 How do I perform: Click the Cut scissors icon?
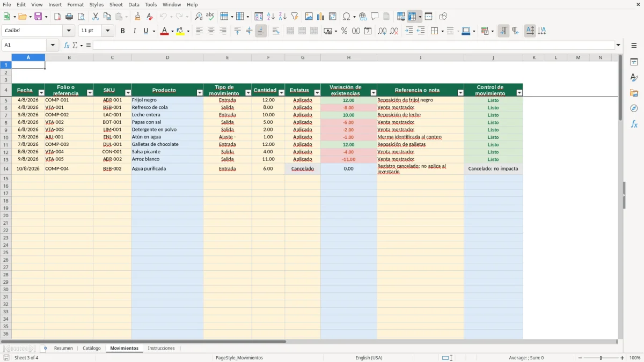(x=96, y=17)
